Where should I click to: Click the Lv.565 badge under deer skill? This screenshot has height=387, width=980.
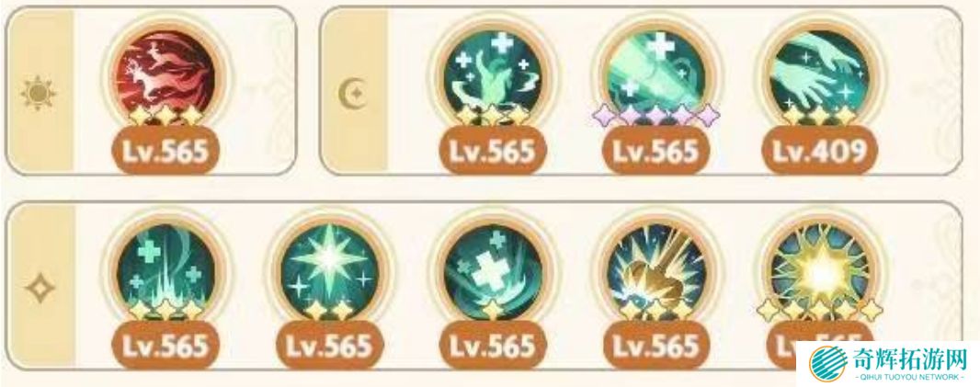click(165, 152)
